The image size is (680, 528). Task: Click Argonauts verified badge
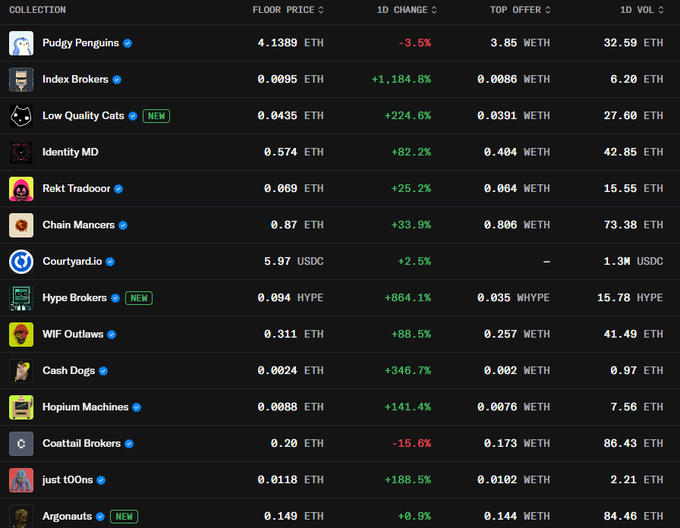pos(100,517)
